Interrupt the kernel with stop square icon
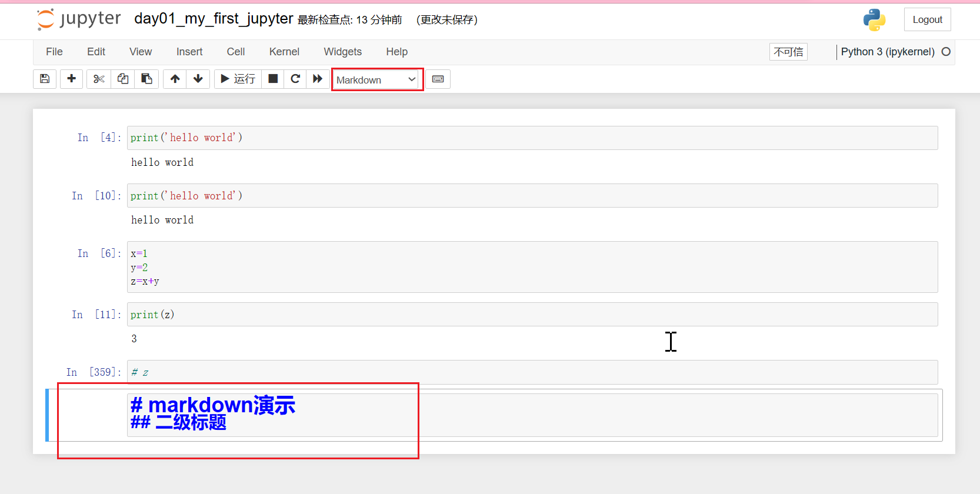980x494 pixels. 273,79
